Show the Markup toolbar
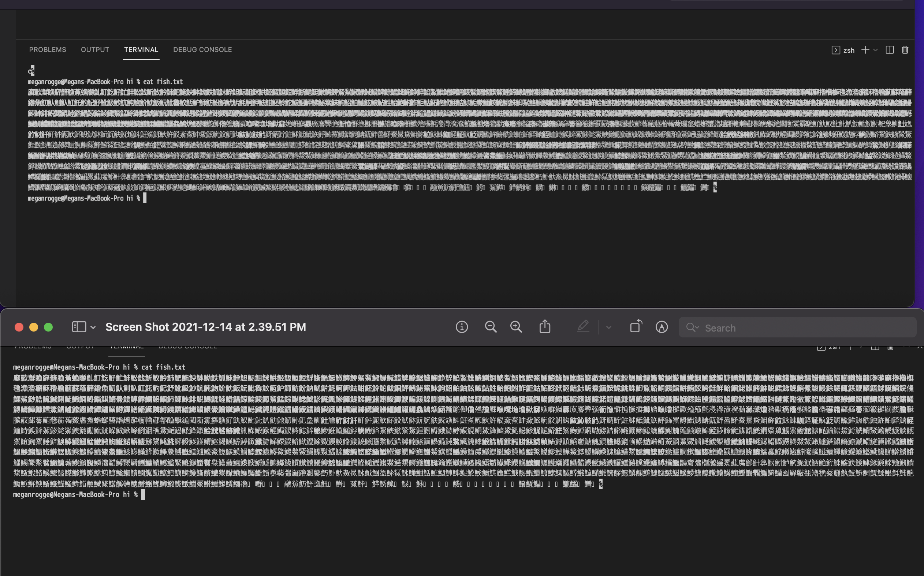 (662, 327)
